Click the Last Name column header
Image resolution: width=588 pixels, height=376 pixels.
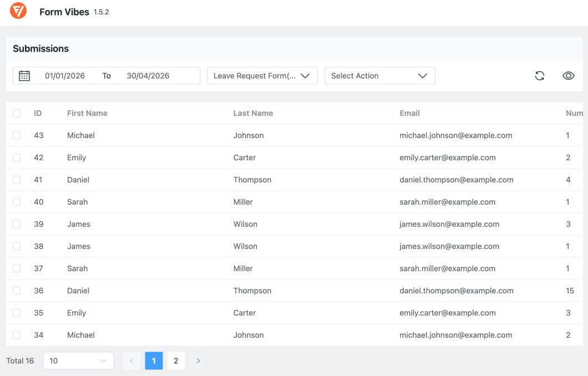tap(253, 113)
